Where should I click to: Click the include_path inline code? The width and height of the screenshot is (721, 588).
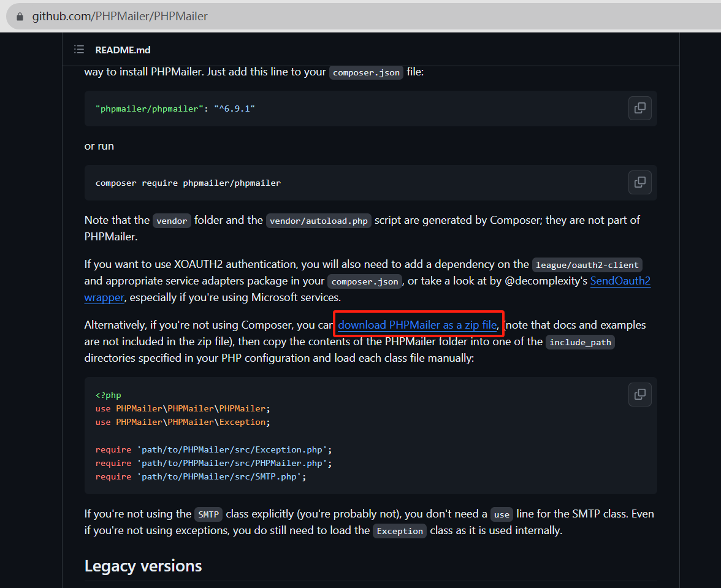tap(580, 342)
